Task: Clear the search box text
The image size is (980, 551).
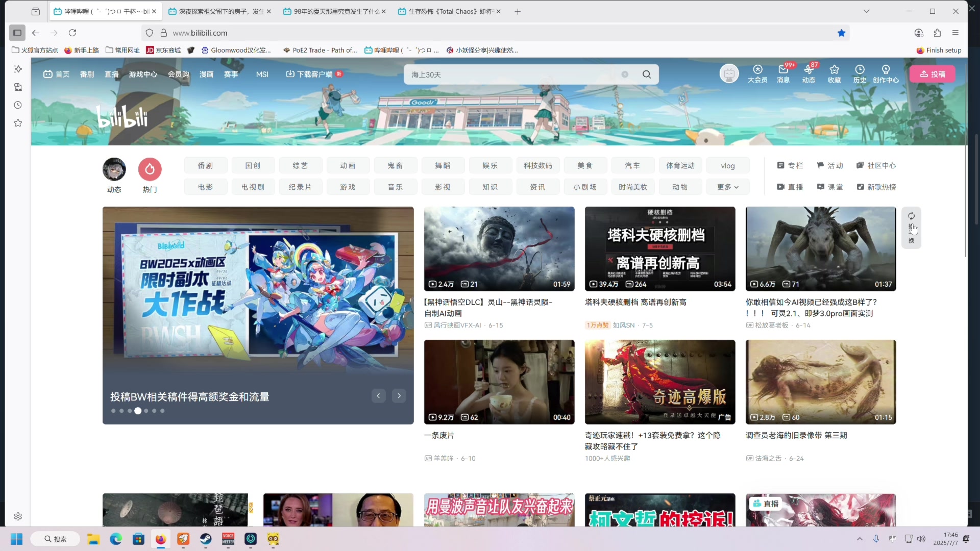Action: (625, 74)
